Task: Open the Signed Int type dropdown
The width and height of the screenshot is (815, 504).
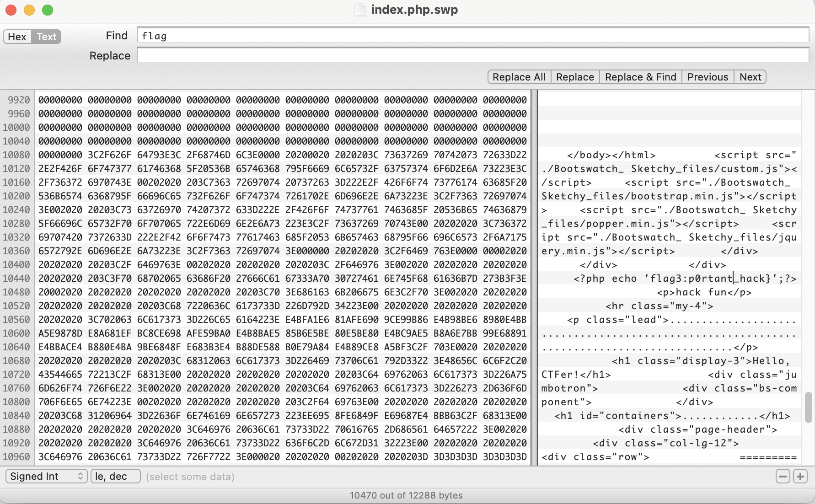Action: 46,476
